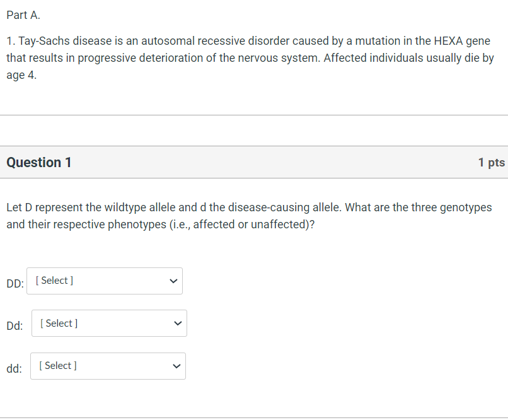The image size is (508, 420).
Task: Click the [ Select ] text for DD
Action: coord(54,280)
